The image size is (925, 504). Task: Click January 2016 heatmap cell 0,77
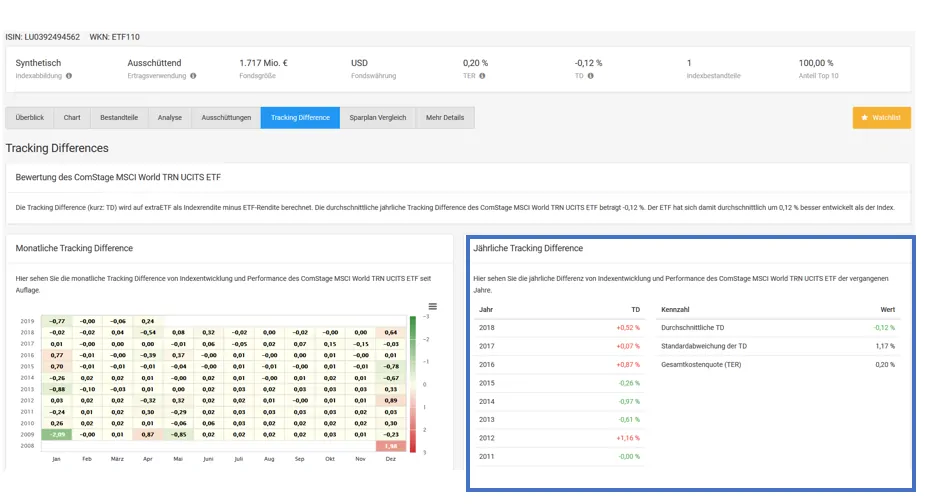(57, 355)
